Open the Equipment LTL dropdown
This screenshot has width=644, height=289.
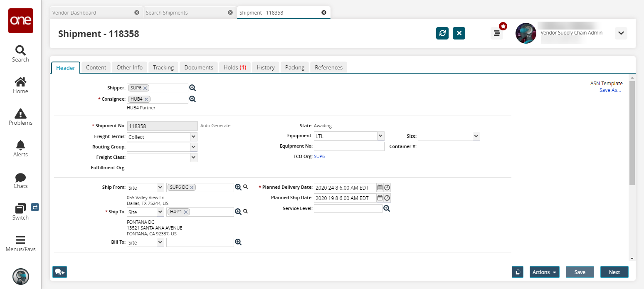(x=380, y=136)
